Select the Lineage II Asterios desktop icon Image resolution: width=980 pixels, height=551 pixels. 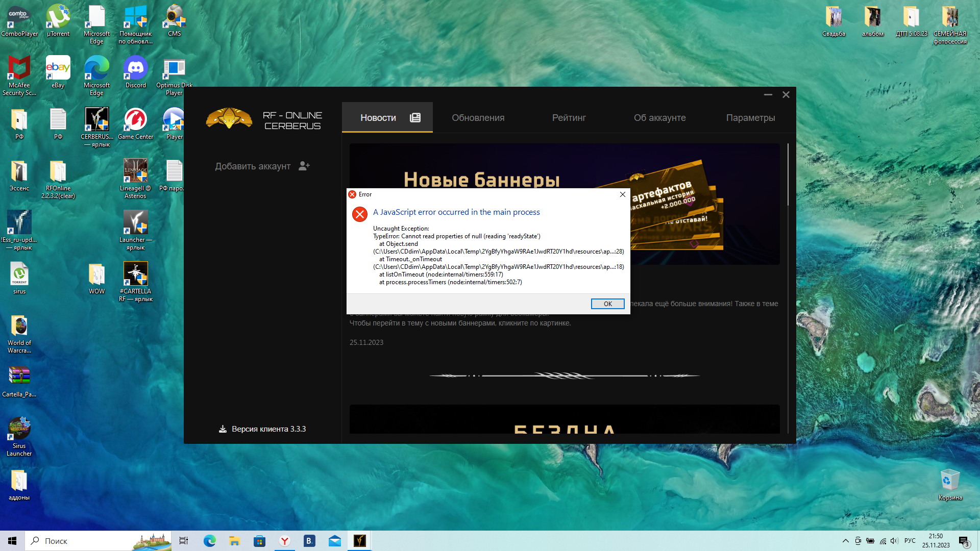pyautogui.click(x=136, y=179)
